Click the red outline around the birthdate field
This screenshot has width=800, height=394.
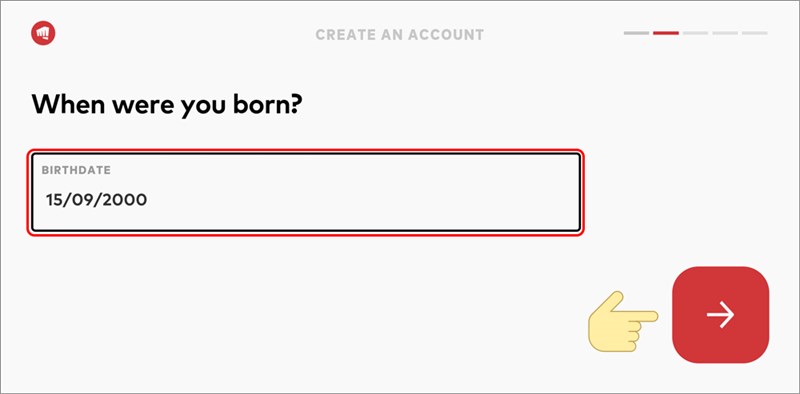tap(305, 151)
